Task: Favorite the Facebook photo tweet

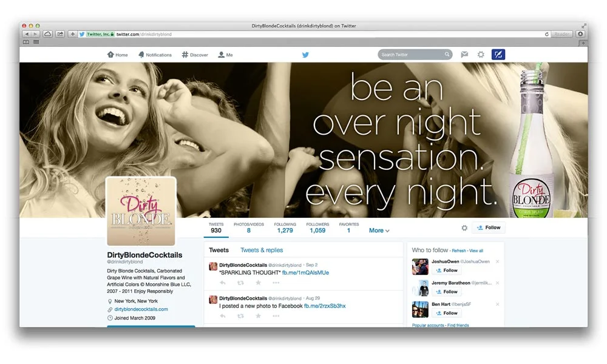Action: pos(258,316)
